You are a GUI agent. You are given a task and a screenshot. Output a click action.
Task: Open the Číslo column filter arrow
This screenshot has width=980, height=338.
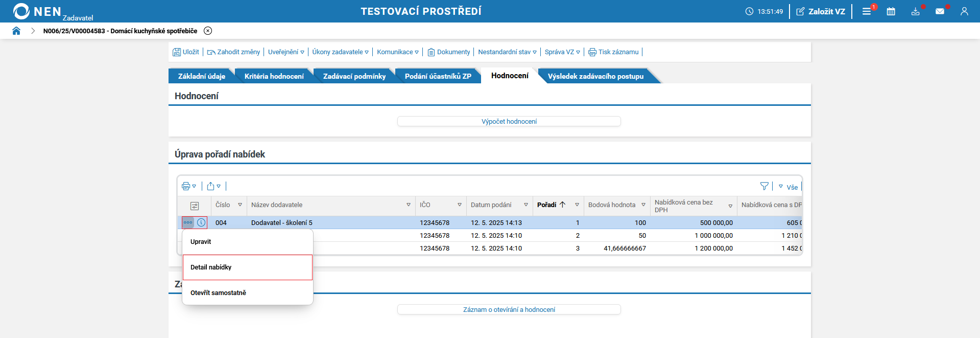(240, 205)
